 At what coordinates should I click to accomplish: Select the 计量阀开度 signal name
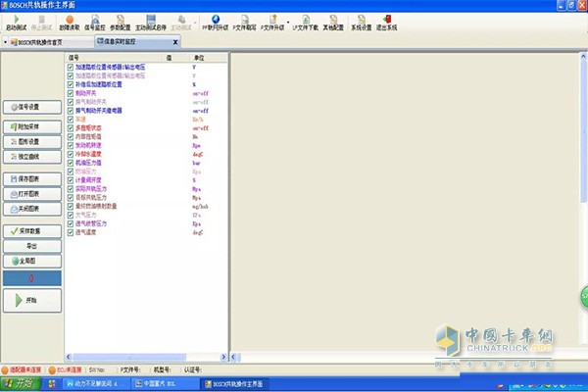(88, 180)
